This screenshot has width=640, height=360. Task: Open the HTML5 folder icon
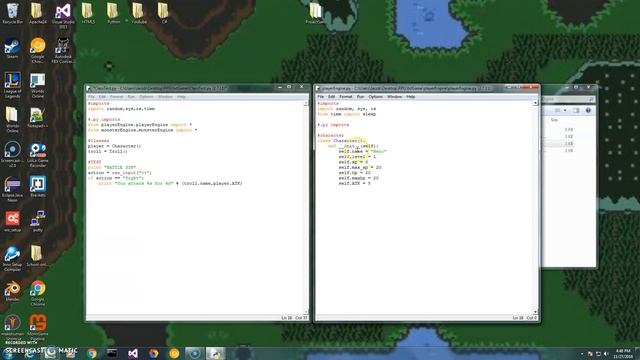point(88,13)
